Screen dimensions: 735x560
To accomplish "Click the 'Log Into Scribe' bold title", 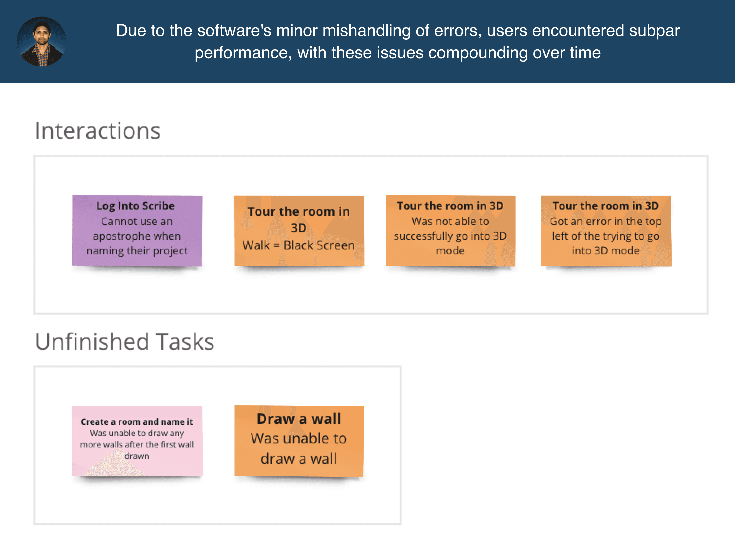I will coord(135,206).
